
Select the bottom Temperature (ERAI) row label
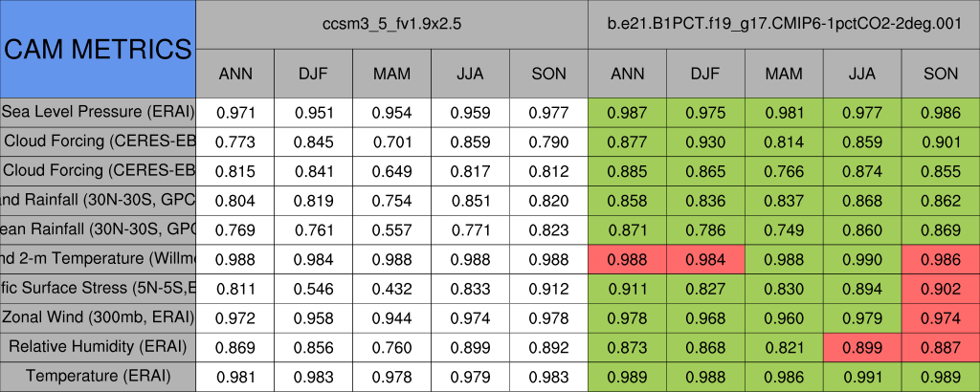pos(98,376)
